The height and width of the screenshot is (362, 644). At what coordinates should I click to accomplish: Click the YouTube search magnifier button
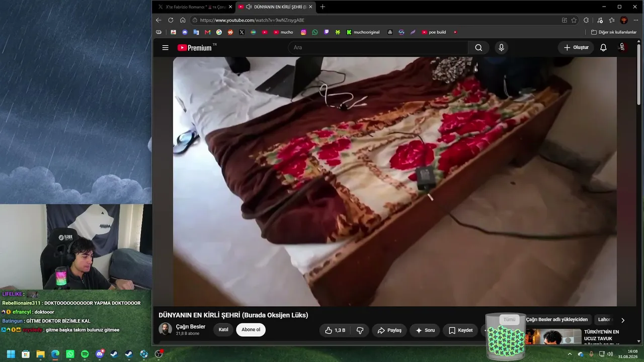tap(478, 48)
